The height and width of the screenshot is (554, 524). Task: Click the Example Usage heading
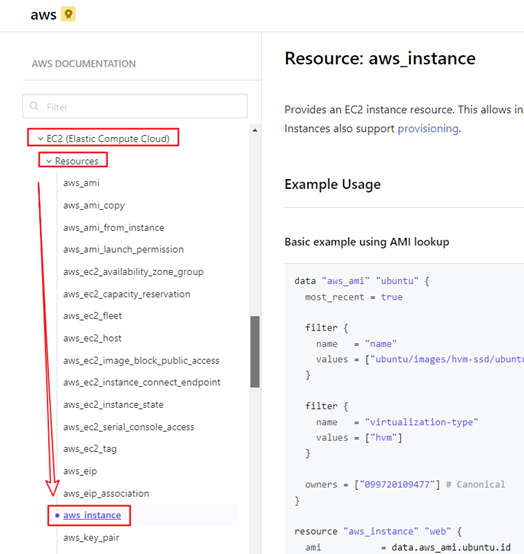coord(332,184)
